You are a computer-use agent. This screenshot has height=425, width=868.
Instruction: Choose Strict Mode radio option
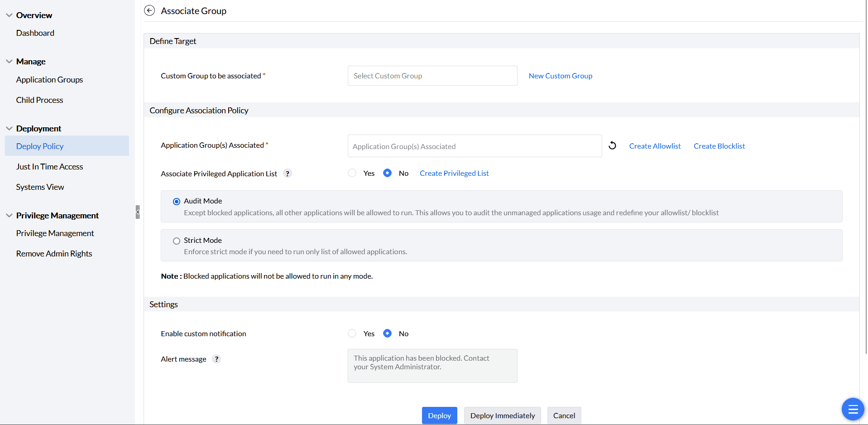(177, 241)
